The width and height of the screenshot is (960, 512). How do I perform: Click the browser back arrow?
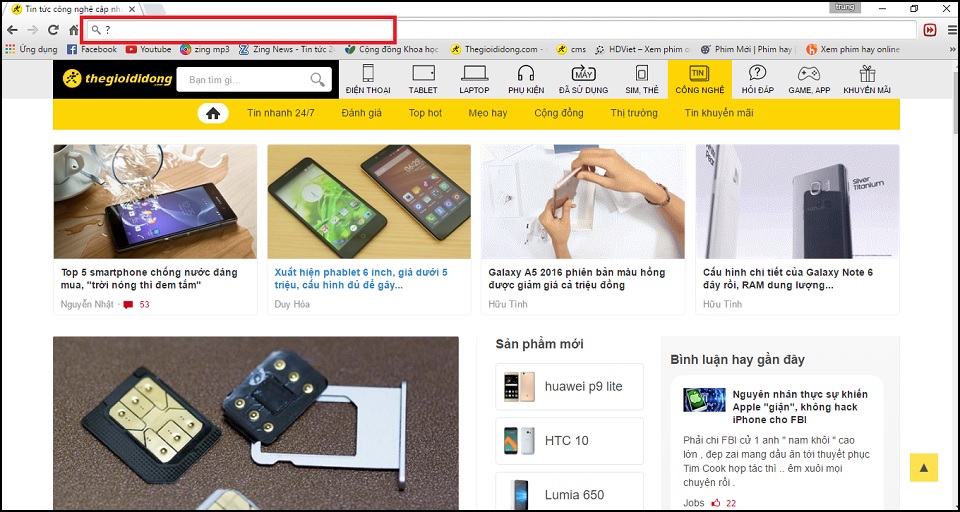pyautogui.click(x=12, y=29)
